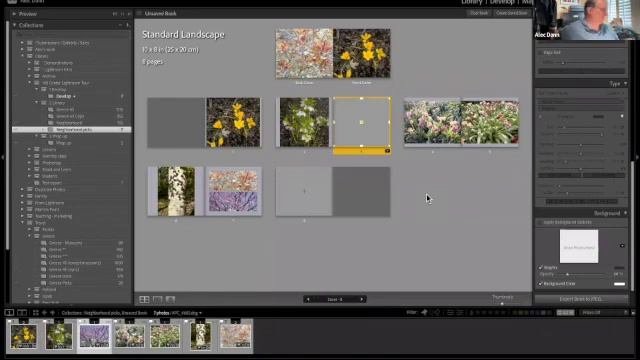Filter by flagged status flag icon
640x360 pixels.
pos(424,313)
